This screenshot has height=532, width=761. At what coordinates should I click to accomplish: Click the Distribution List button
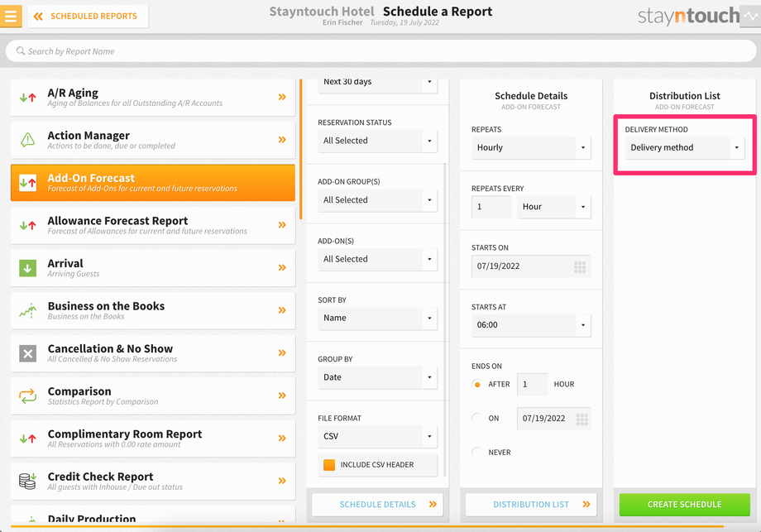tap(531, 505)
